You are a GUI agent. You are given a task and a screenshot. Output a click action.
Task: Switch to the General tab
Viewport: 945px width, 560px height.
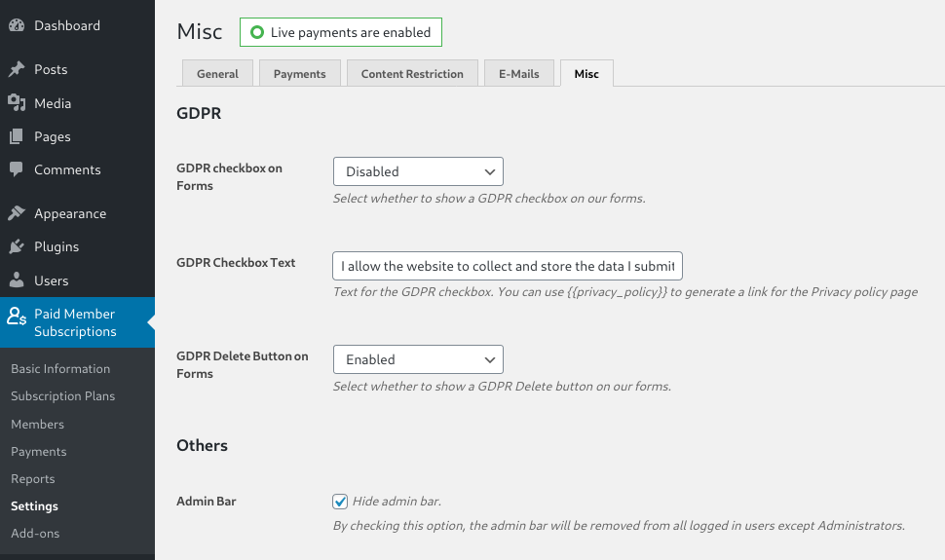pyautogui.click(x=217, y=74)
